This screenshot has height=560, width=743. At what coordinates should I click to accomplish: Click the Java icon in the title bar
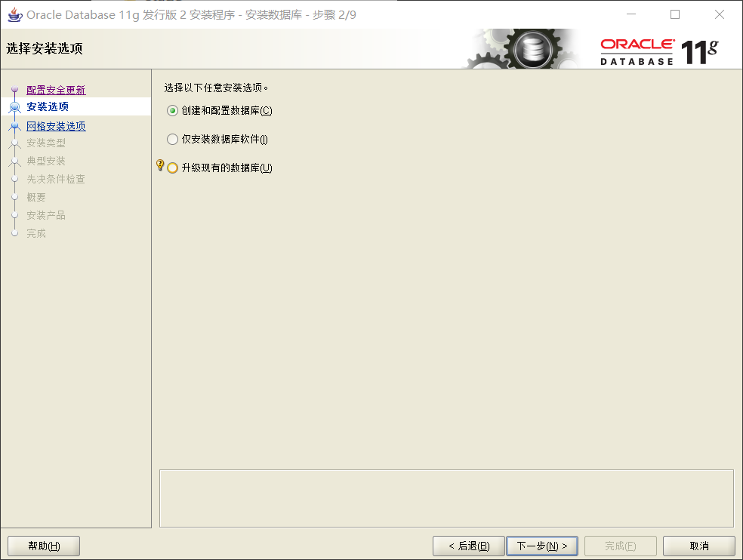14,14
